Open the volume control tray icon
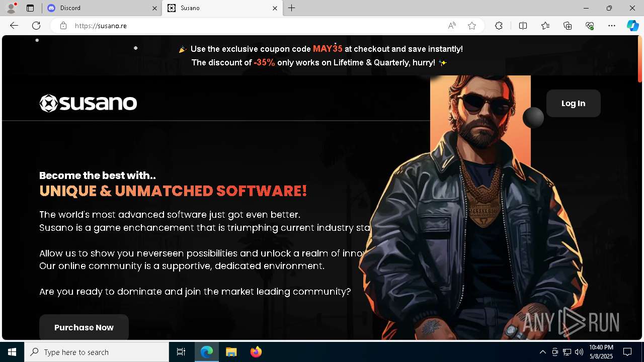Viewport: 644px width, 362px height. (x=579, y=352)
